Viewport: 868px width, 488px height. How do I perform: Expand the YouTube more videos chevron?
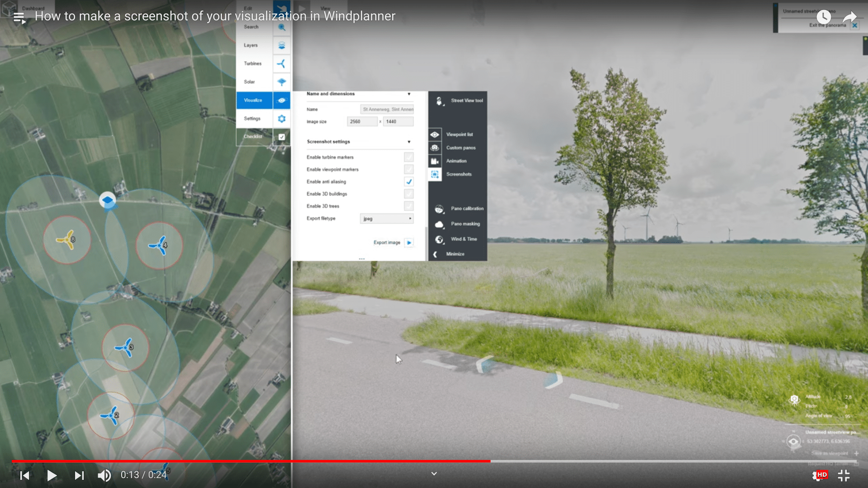point(434,474)
